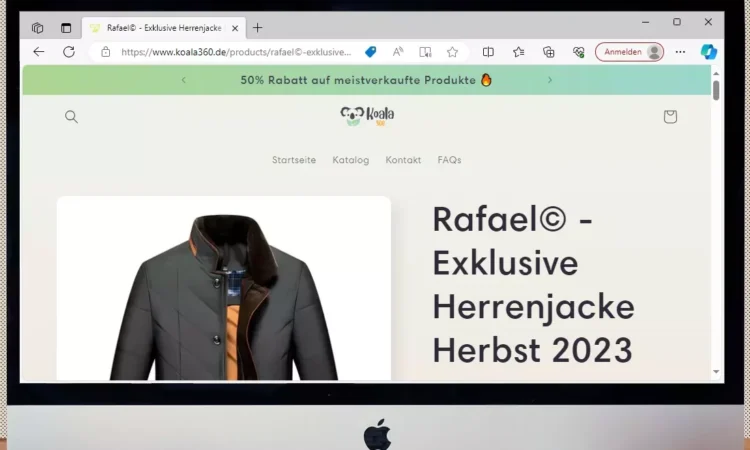Screen dimensions: 750x450
Task: Click the page vertical scrollbar thumb
Action: pyautogui.click(x=716, y=90)
